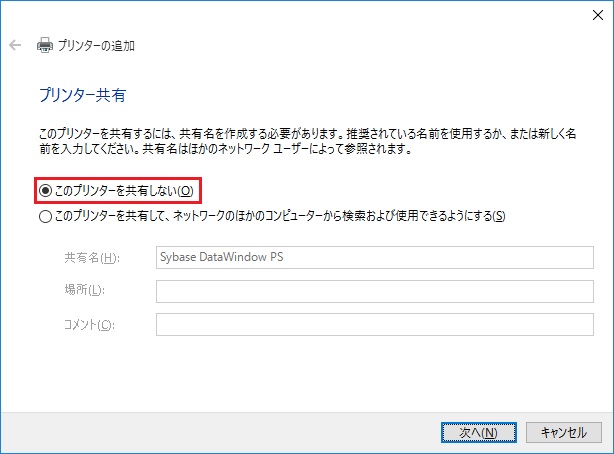Click the printer icon beside プリンターの追加
Viewport: 614px width, 454px height.
[x=44, y=45]
